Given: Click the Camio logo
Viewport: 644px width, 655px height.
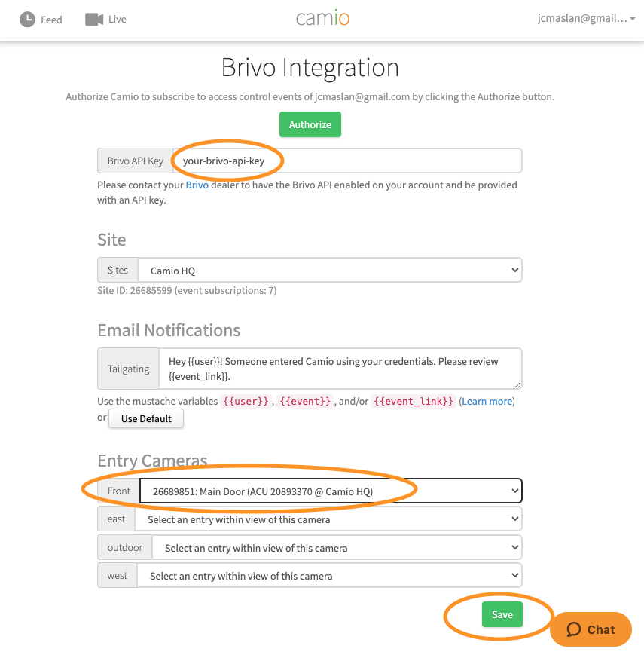Looking at the screenshot, I should tap(322, 19).
